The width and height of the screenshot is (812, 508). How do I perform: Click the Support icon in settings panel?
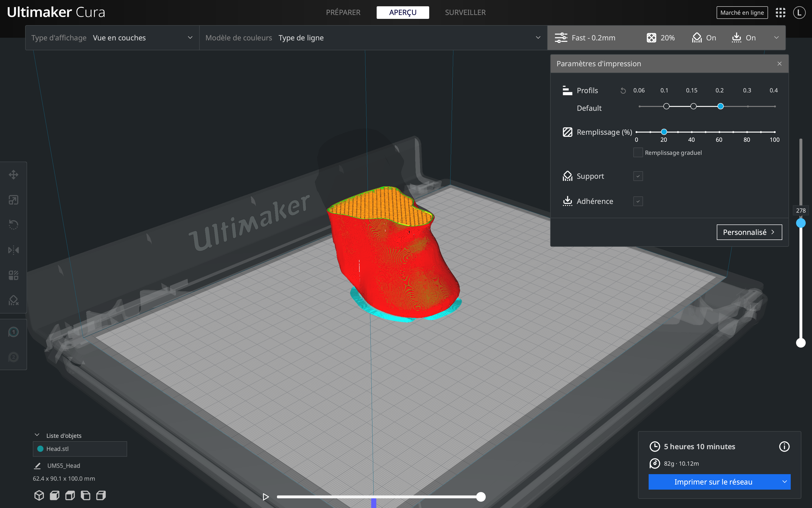click(x=567, y=176)
